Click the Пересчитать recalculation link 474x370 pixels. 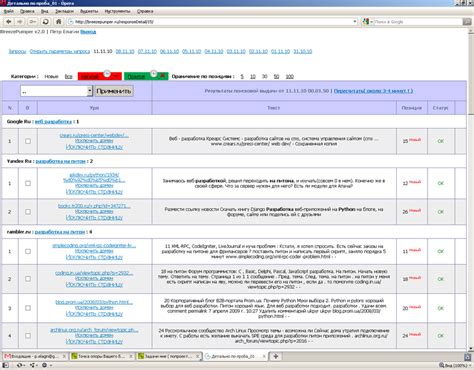coord(373,91)
